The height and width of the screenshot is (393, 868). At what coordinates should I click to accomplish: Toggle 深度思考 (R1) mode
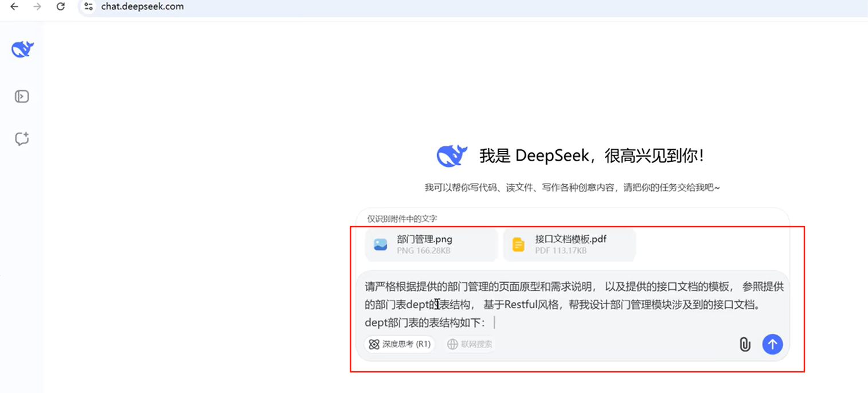400,344
